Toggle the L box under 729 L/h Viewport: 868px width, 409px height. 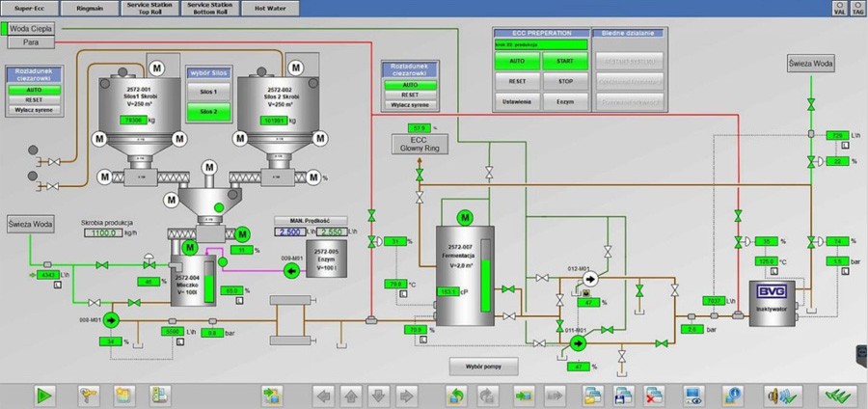click(845, 146)
